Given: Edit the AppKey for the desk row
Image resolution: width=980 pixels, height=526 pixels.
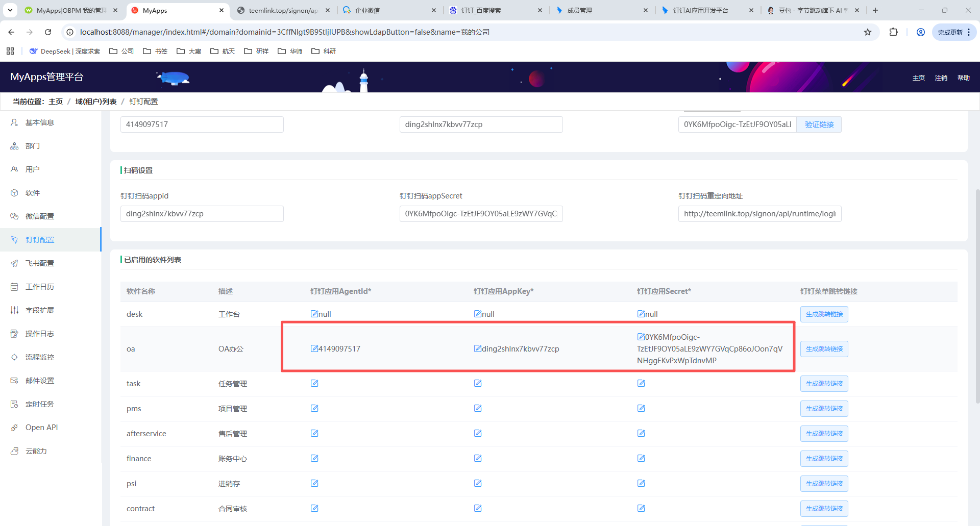Looking at the screenshot, I should coord(478,314).
